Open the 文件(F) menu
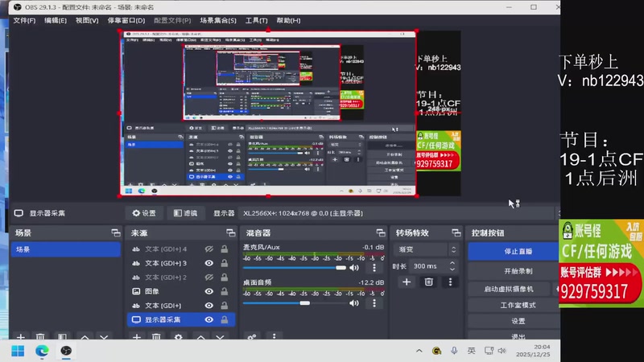The width and height of the screenshot is (644, 362). 24,20
